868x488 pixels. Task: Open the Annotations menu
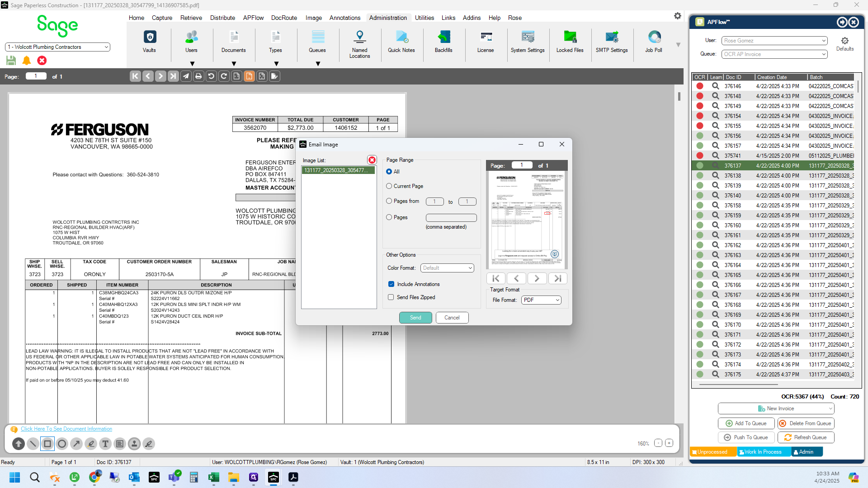pyautogui.click(x=345, y=18)
